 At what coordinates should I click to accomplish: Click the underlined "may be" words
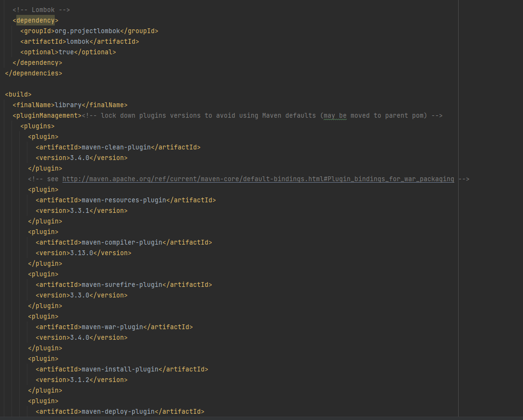(x=335, y=115)
